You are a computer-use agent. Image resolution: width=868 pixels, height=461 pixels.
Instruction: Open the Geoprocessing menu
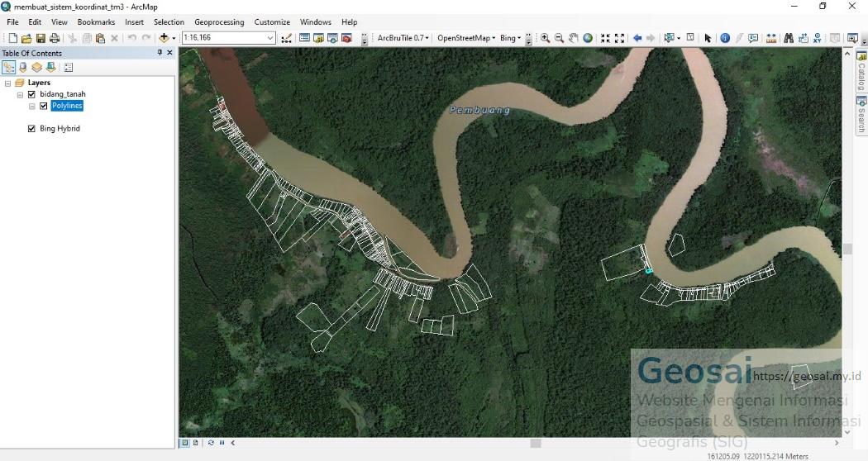[219, 22]
